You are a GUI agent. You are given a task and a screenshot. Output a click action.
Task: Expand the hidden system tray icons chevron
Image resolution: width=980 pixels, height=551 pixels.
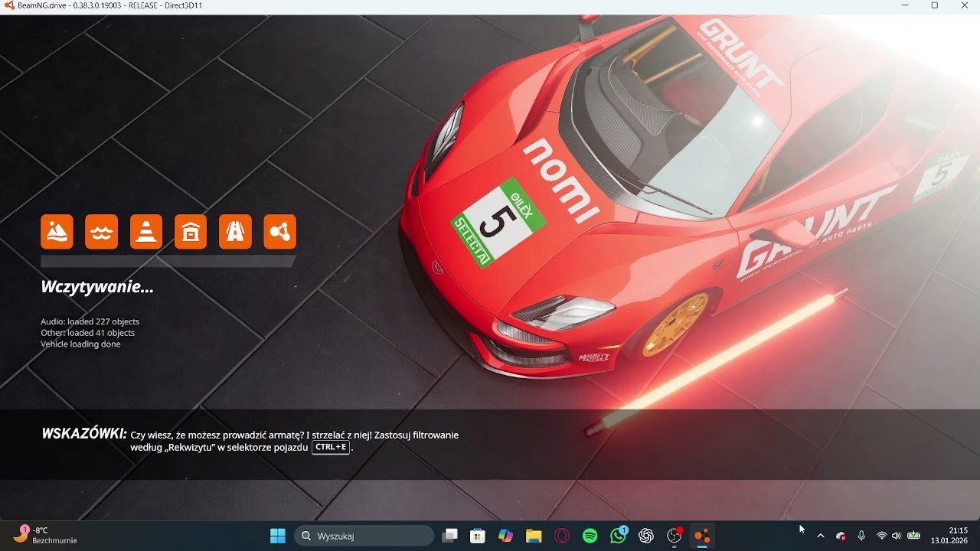[821, 536]
